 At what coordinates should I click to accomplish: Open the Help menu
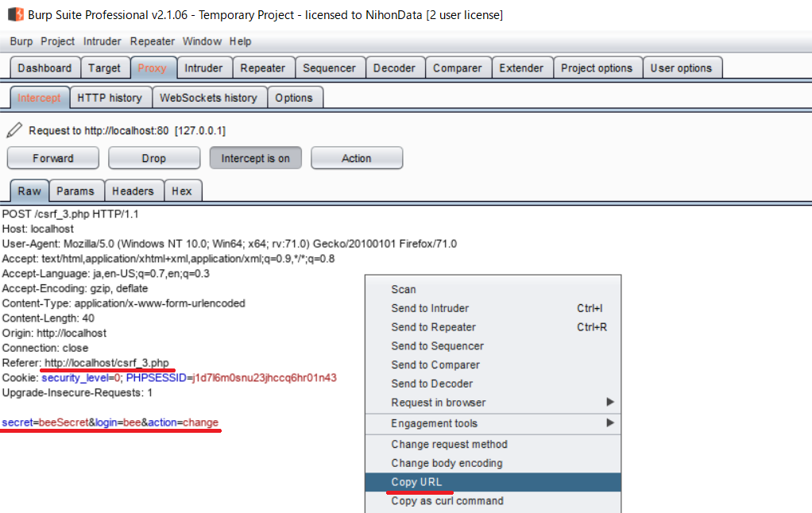click(240, 41)
